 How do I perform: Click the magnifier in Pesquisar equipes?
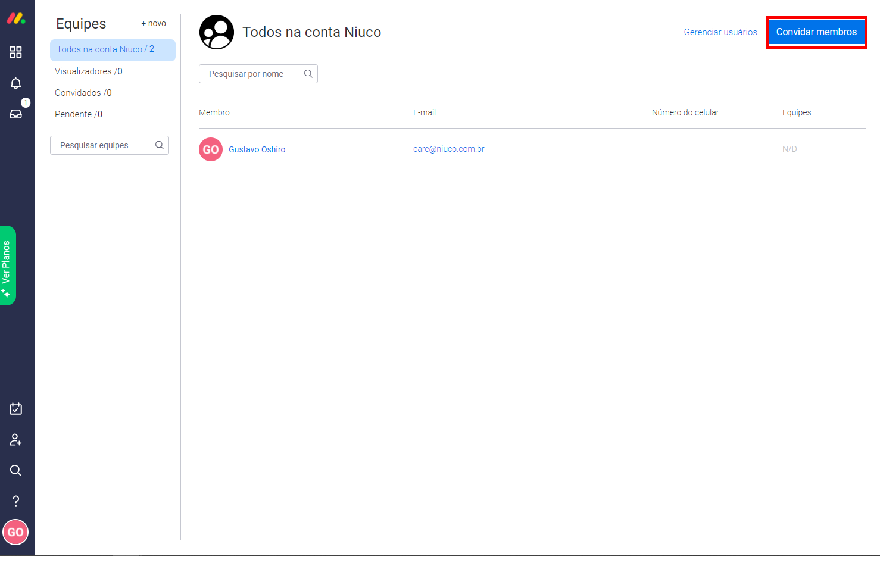[160, 145]
